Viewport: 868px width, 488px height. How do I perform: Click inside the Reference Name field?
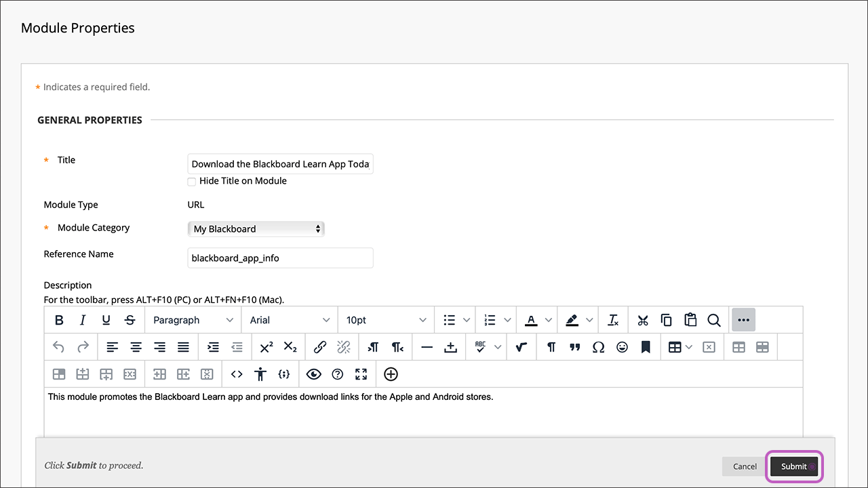coord(280,258)
